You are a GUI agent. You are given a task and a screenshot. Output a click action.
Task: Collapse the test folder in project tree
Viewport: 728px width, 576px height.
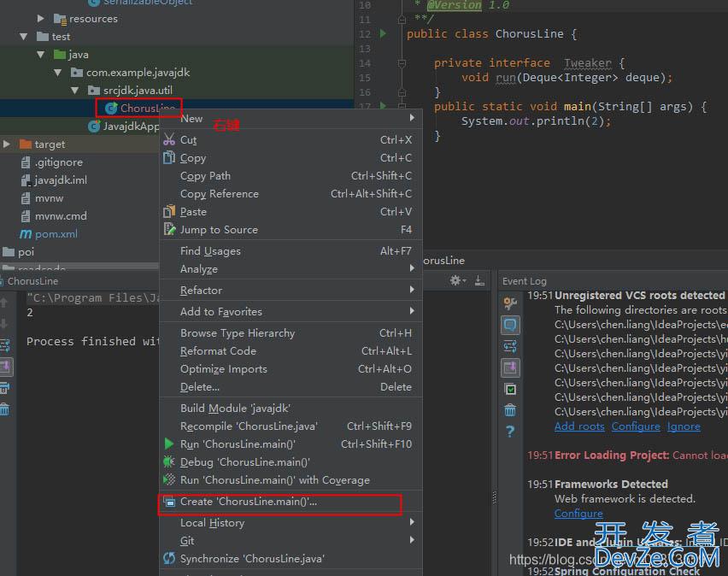click(24, 36)
